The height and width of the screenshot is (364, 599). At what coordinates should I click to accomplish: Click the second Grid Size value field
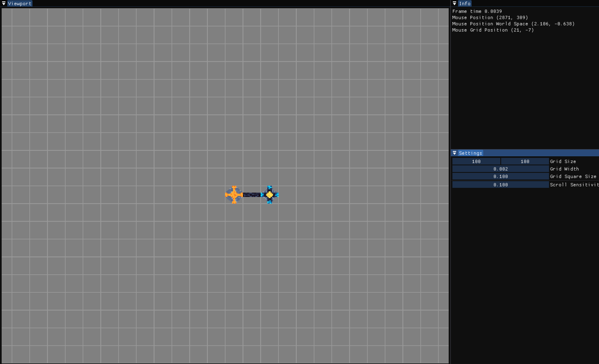[x=525, y=161]
